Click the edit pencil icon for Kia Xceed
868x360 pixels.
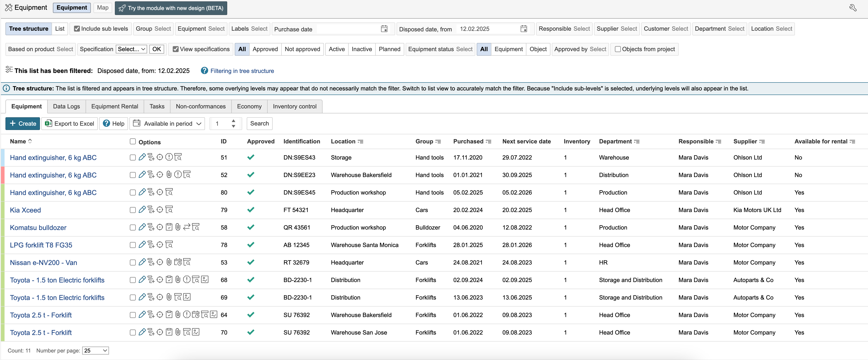(142, 210)
